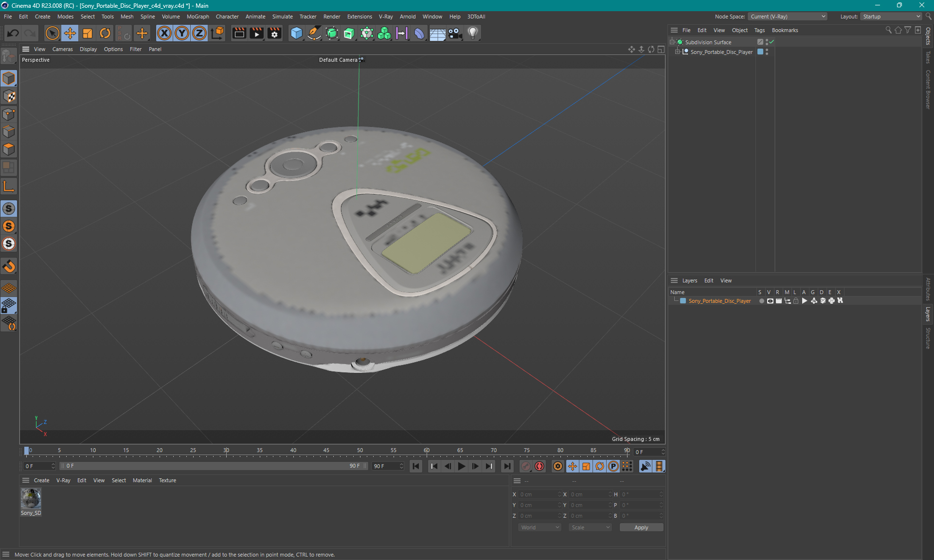Go to end of animation

[x=507, y=466]
